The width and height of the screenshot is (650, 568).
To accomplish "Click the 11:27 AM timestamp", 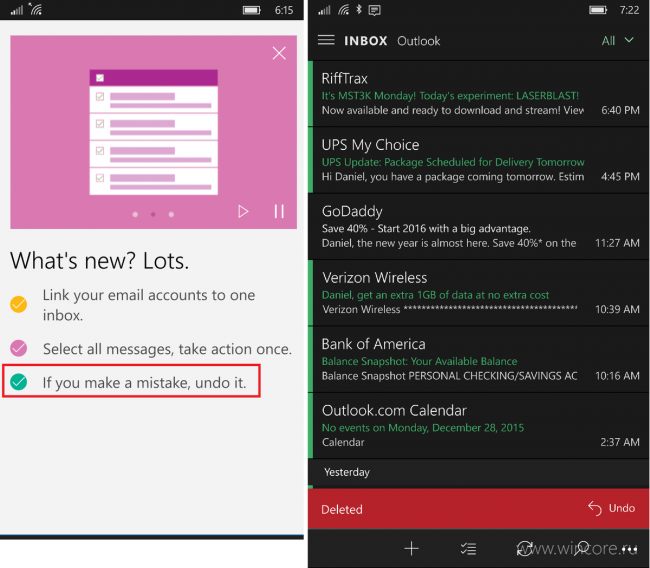I will pyautogui.click(x=617, y=243).
